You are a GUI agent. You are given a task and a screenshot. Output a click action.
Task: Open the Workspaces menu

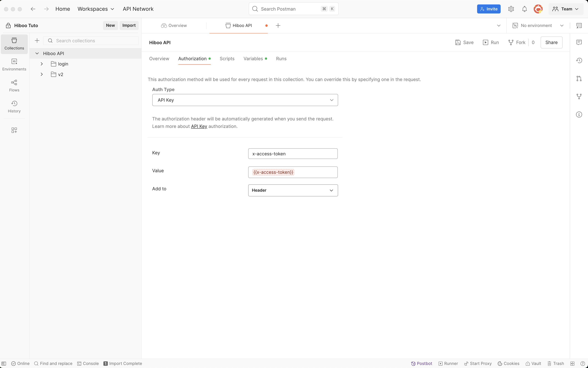(x=96, y=9)
